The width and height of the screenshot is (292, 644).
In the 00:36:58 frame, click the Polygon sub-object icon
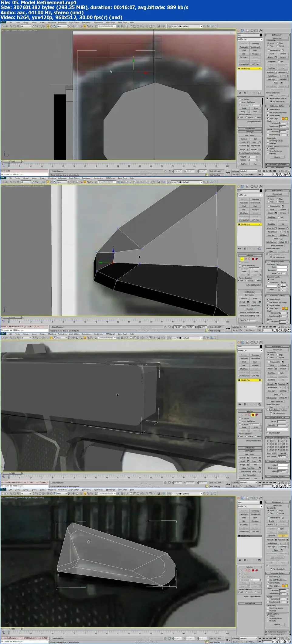[x=253, y=571]
